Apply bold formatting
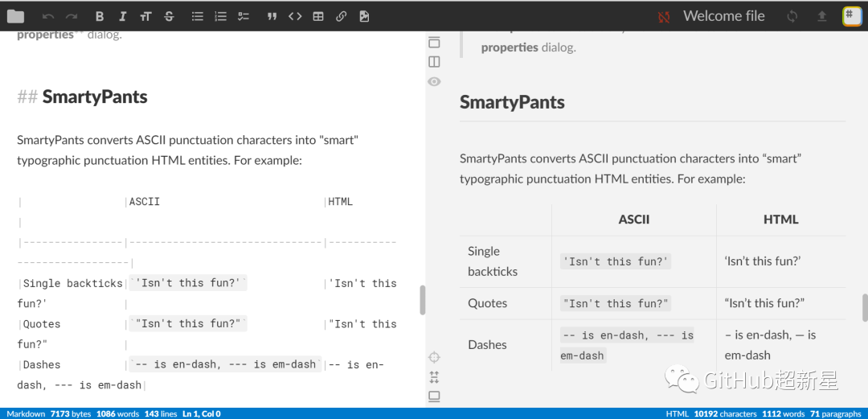868x419 pixels. [x=99, y=17]
